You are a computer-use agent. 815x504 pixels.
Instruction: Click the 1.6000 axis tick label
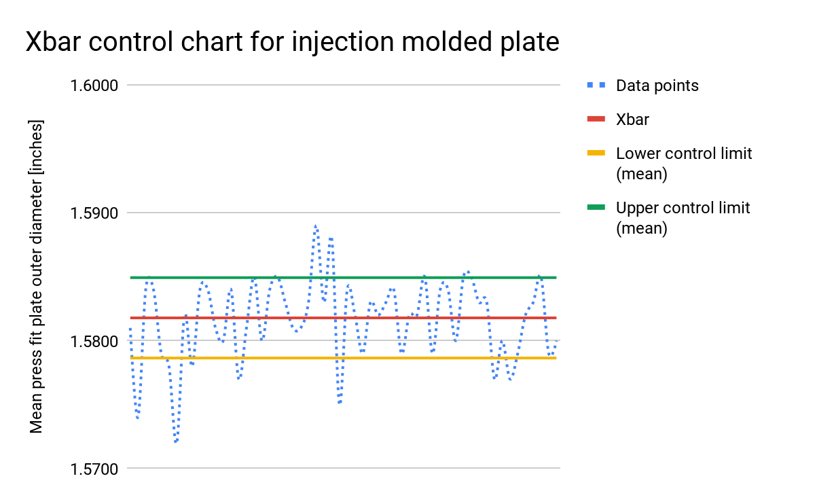(x=94, y=86)
